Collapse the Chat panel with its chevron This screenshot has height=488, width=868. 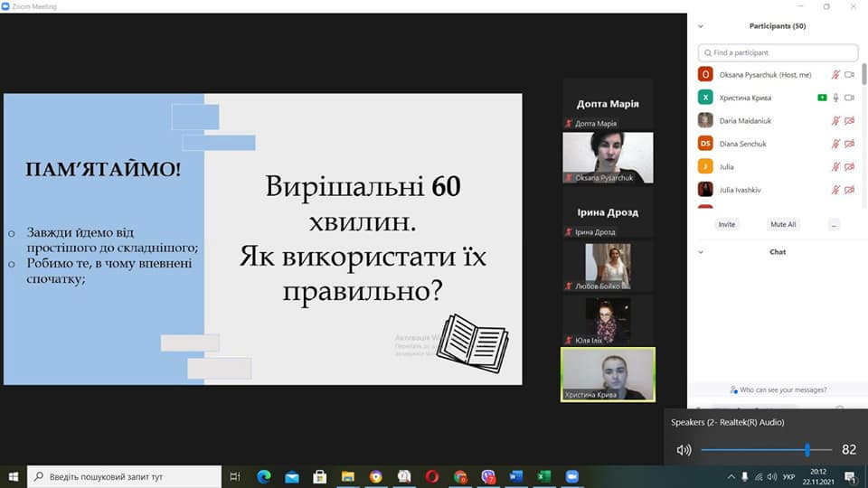point(701,252)
